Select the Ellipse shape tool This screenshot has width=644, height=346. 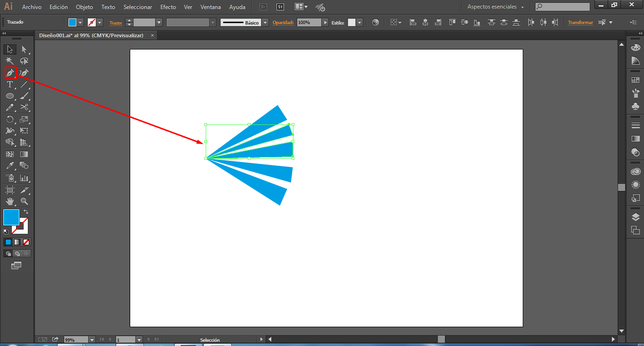click(10, 96)
